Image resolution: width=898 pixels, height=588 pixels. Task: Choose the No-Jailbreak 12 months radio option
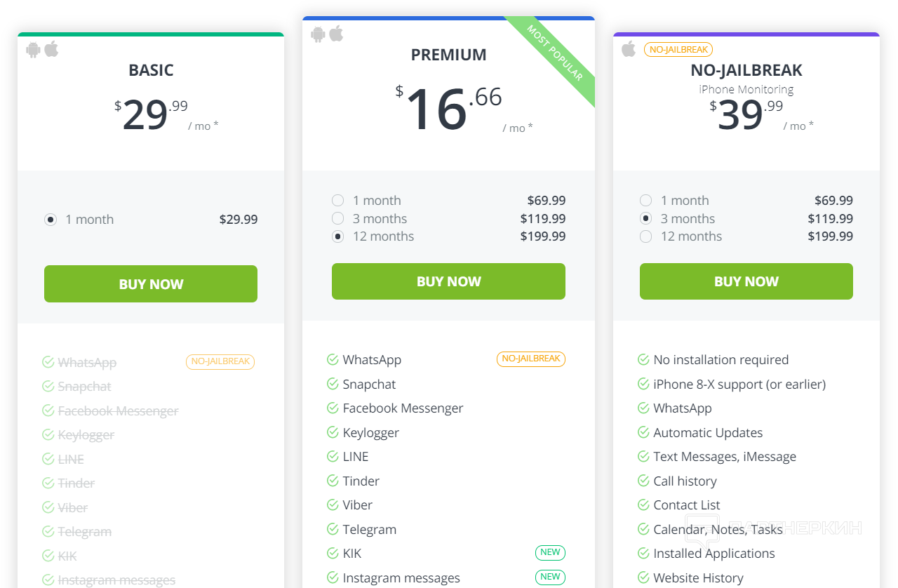click(x=646, y=236)
